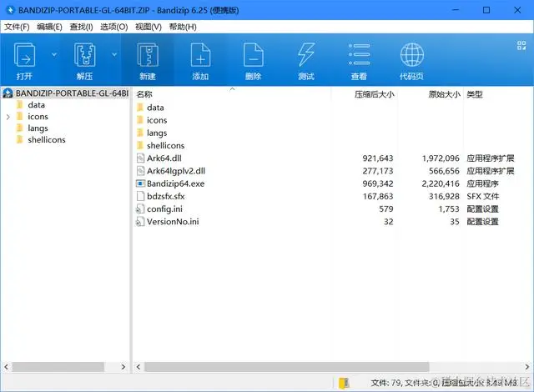Click the Ark64.dll file icon
534x392 pixels.
click(x=140, y=158)
